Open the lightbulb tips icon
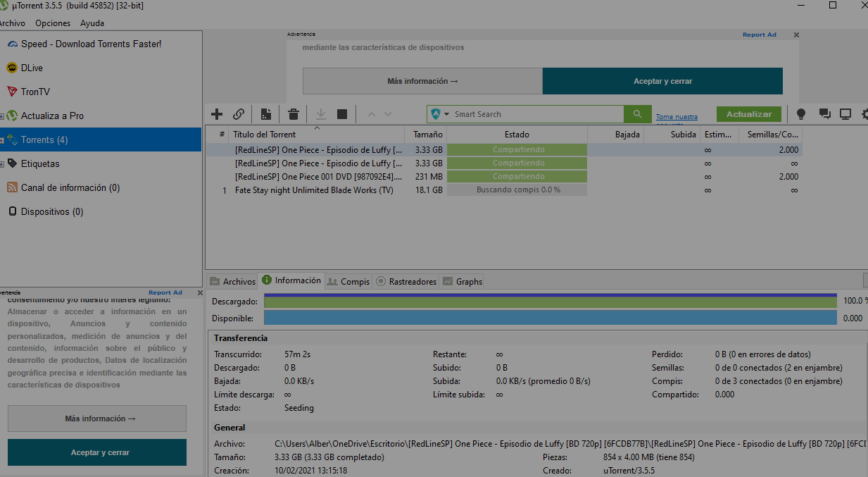Image resolution: width=868 pixels, height=477 pixels. pyautogui.click(x=800, y=114)
